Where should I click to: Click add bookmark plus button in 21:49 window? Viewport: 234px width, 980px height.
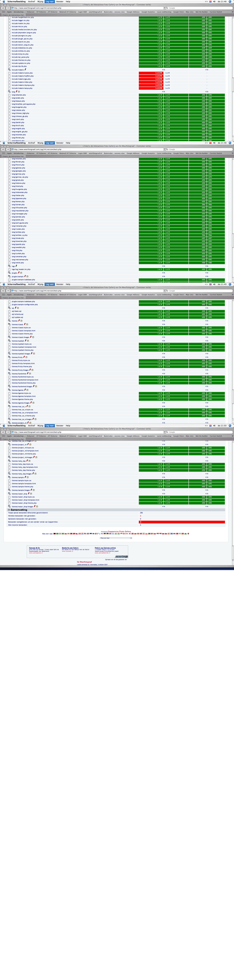(8, 291)
